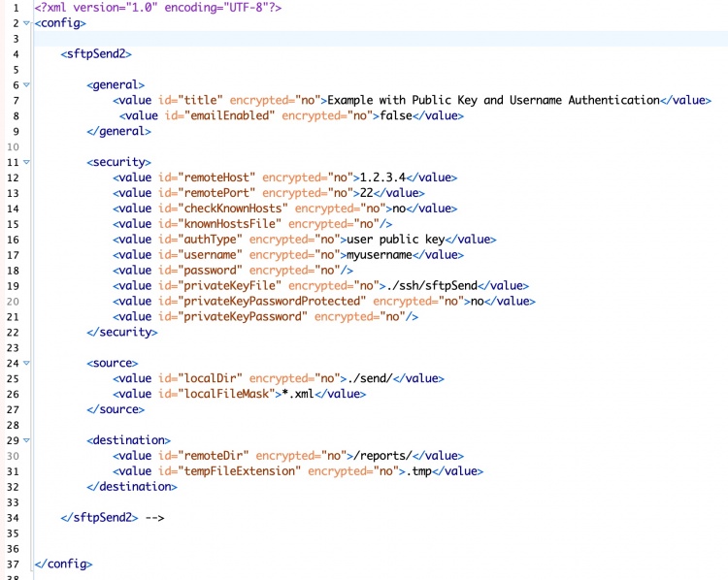Viewport: 728px width, 580px height.
Task: Click line number 4 in the gutter
Action: click(x=16, y=54)
